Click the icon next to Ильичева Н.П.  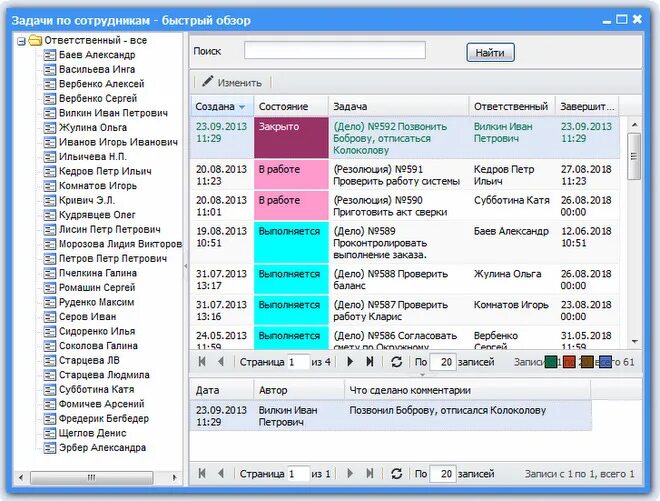[50, 157]
